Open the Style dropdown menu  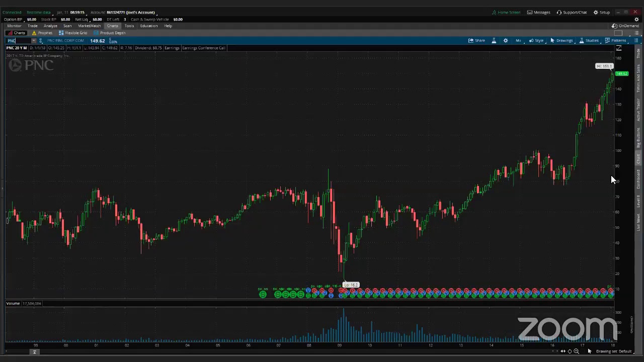[536, 40]
